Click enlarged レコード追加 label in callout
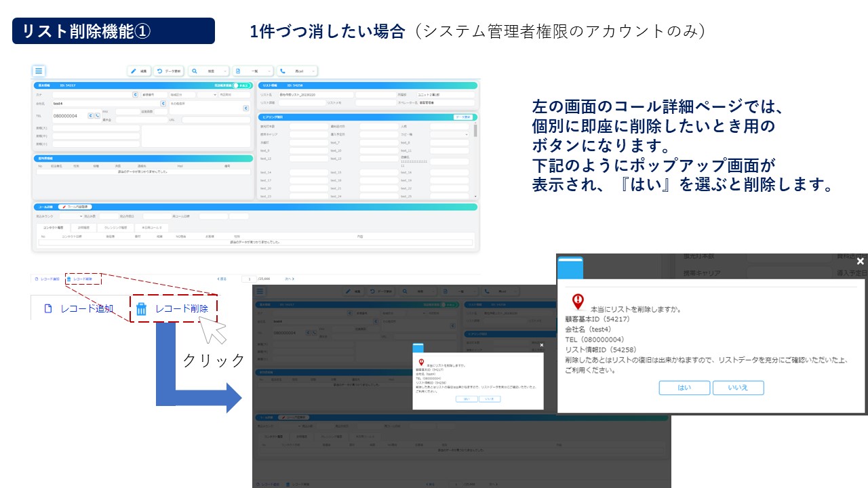 (x=87, y=308)
